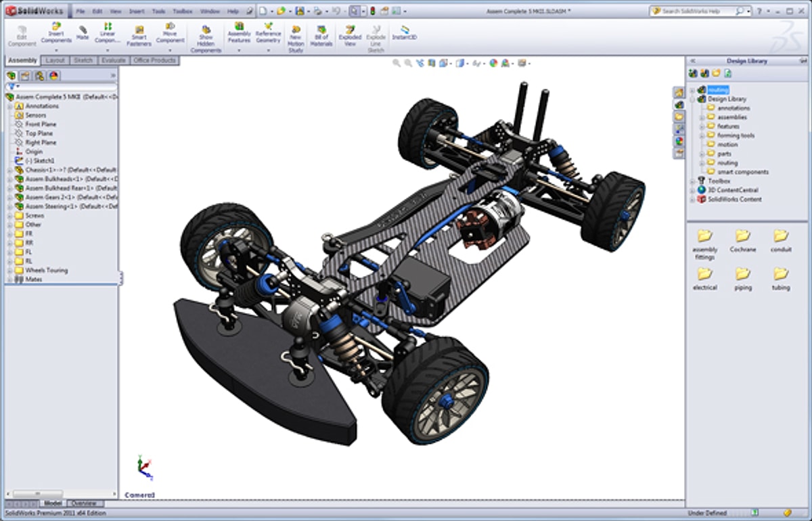Screen dimensions: 812x521
Task: Click the Mate tool icon
Action: pos(83,32)
